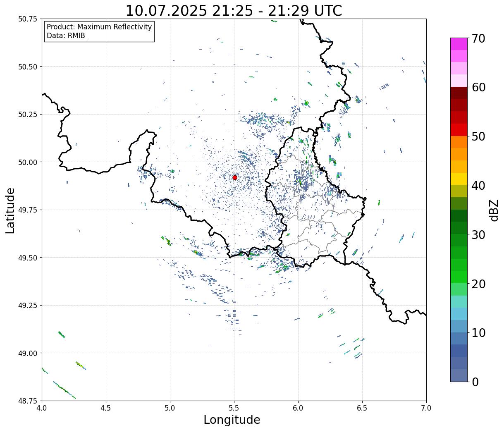This screenshot has width=504, height=430.
Task: Click the colorbar tick label '40'
Action: tap(478, 186)
